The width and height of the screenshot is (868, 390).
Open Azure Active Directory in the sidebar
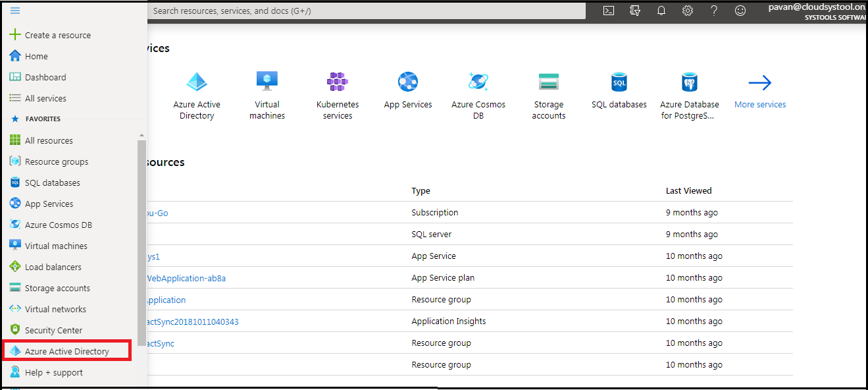coord(67,351)
